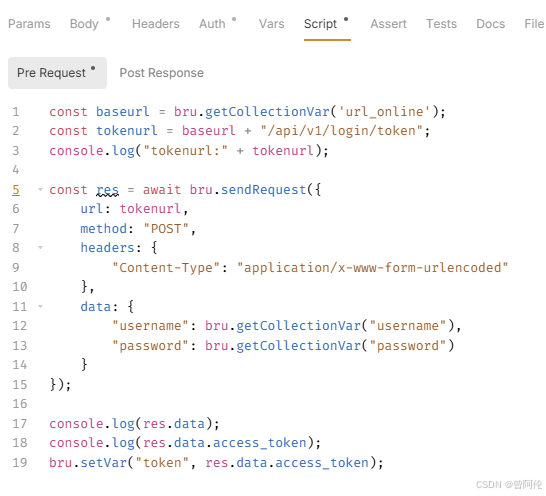Click 'baseurl' declaration on line 1
Image resolution: width=546 pixels, height=496 pixels.
pyautogui.click(x=123, y=112)
